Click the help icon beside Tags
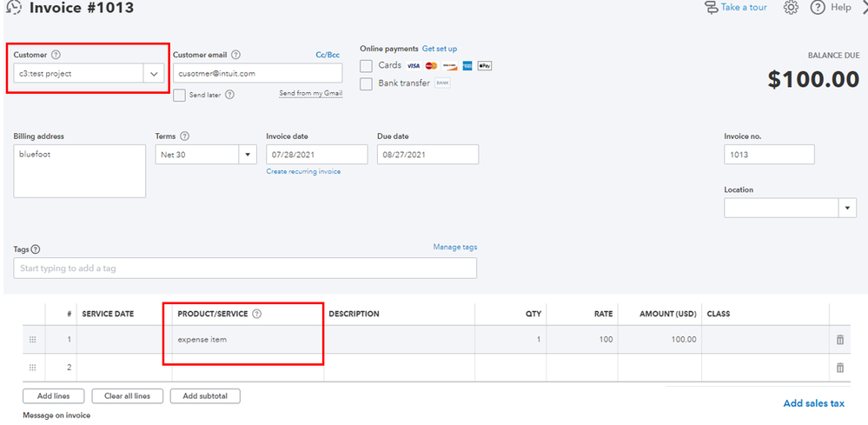This screenshot has width=868, height=425. (36, 249)
